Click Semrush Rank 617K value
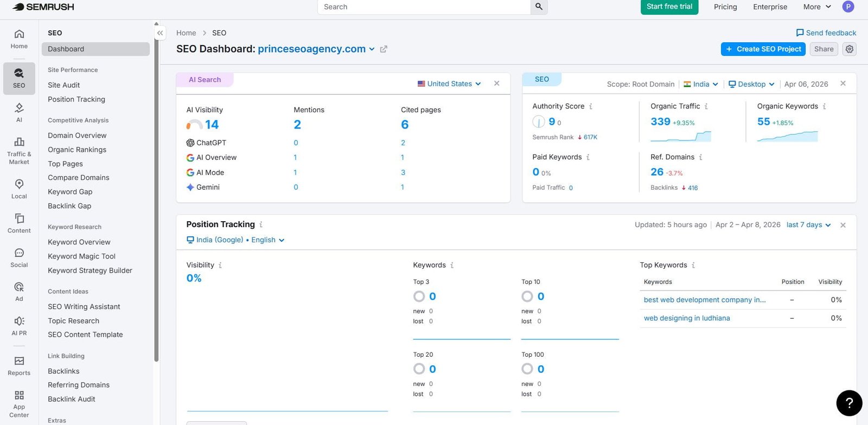 click(590, 137)
